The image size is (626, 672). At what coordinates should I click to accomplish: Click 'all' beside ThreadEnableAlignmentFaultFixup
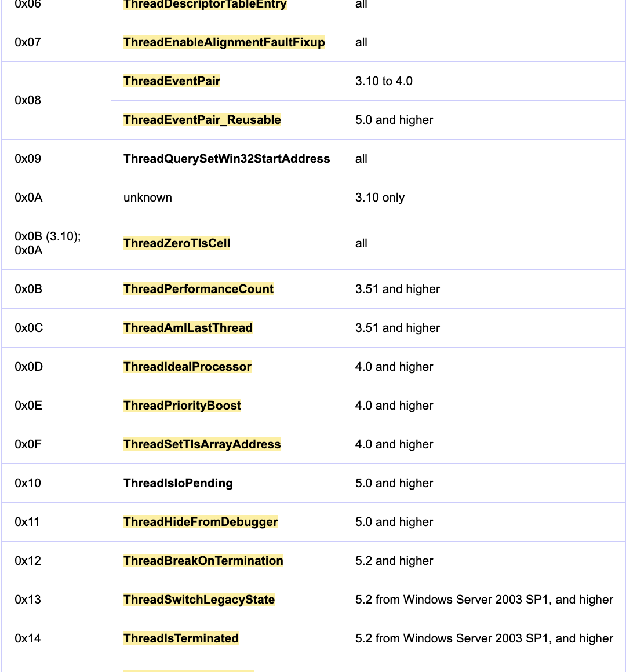coord(362,42)
